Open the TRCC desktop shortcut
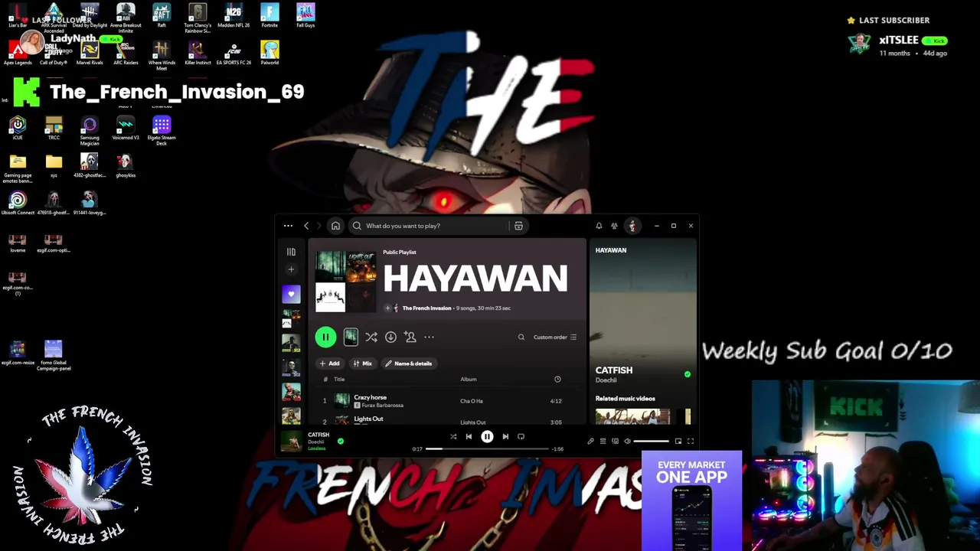980x551 pixels. coord(54,127)
